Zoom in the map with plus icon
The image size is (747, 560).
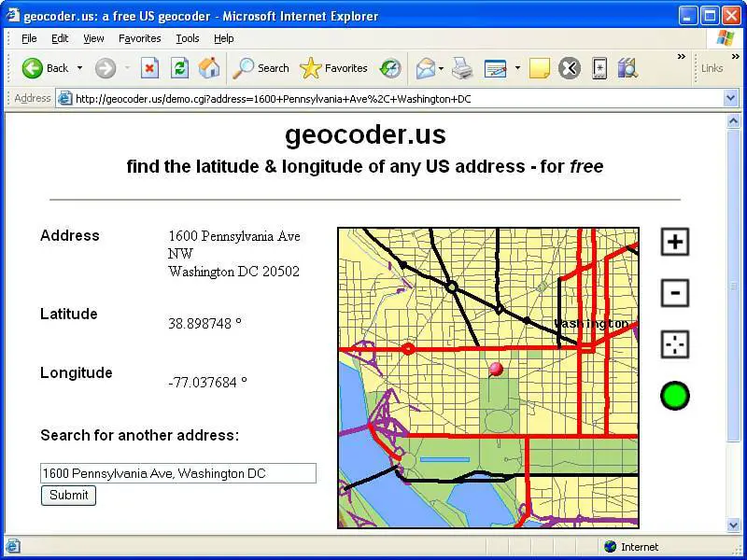click(x=675, y=242)
